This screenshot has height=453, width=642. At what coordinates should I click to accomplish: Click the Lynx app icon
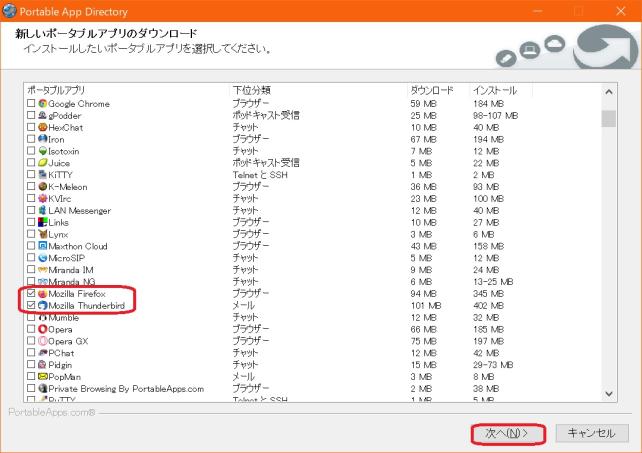click(43, 234)
